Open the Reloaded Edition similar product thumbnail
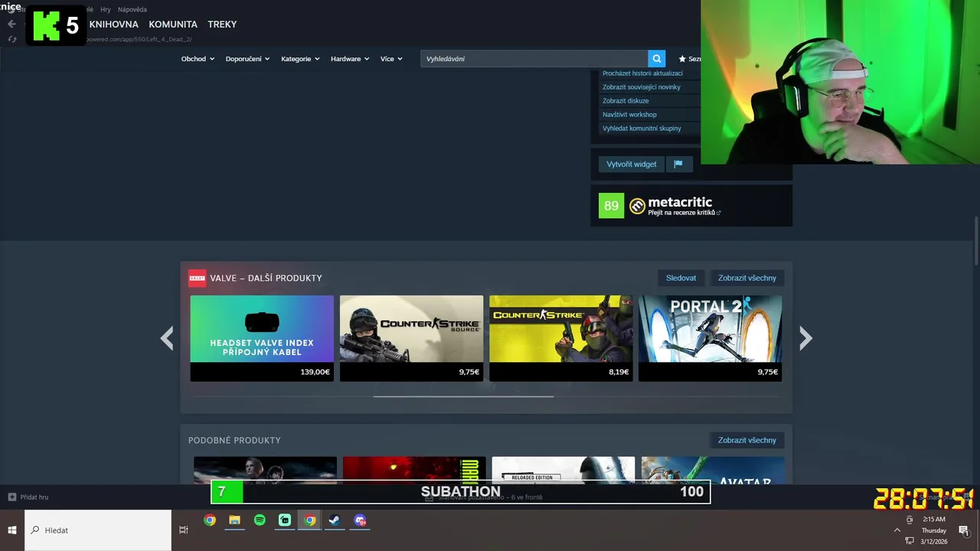This screenshot has width=980, height=551. click(x=563, y=470)
